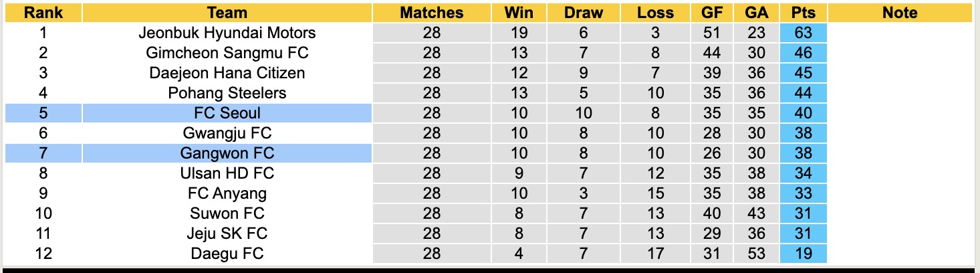This screenshot has width=980, height=273.
Task: Click Gimcheon Sangmu FC team name
Action: pyautogui.click(x=227, y=53)
